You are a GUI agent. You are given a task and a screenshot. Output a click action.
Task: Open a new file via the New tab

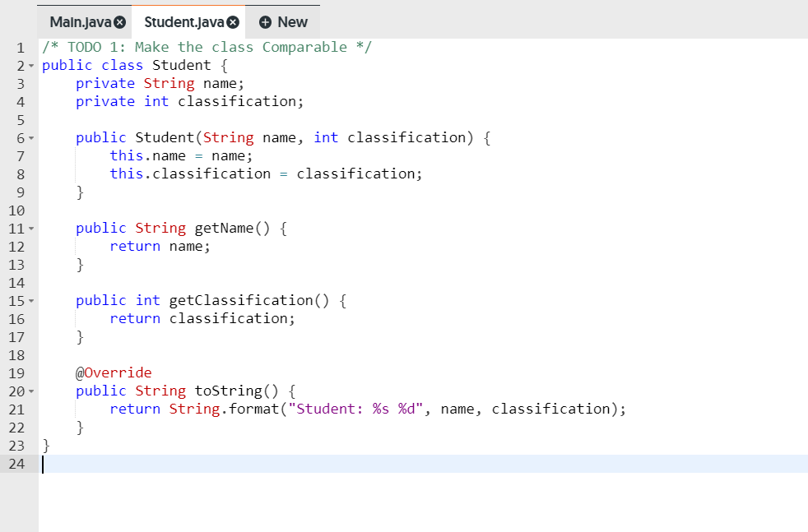click(x=283, y=22)
